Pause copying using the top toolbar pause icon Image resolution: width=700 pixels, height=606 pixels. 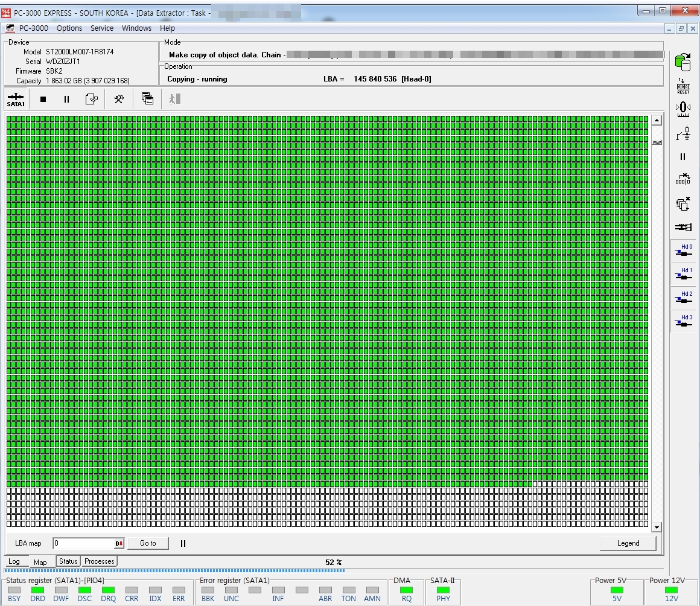66,100
